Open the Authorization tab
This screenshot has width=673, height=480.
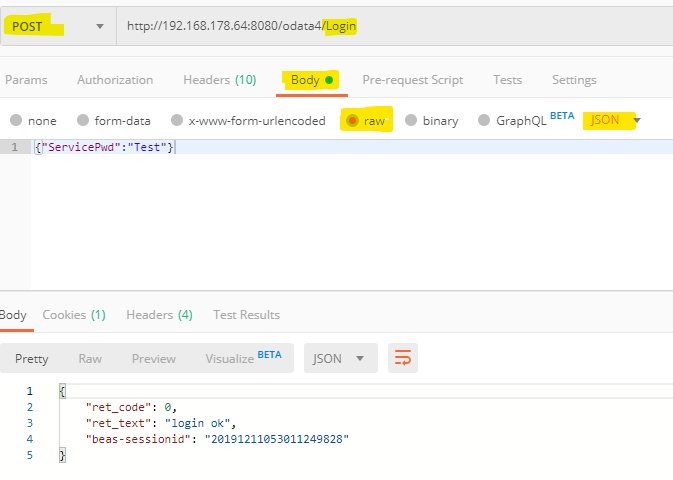pos(115,80)
